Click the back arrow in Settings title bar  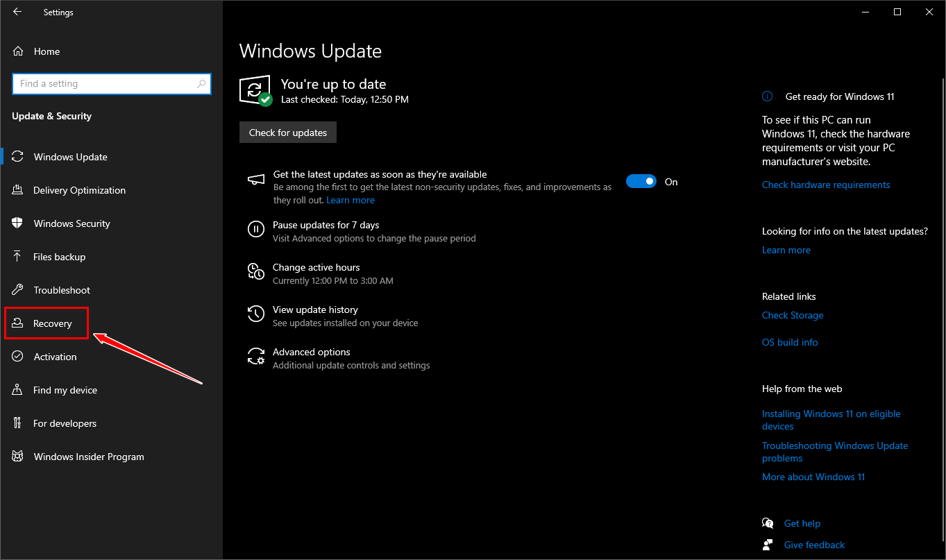(17, 12)
